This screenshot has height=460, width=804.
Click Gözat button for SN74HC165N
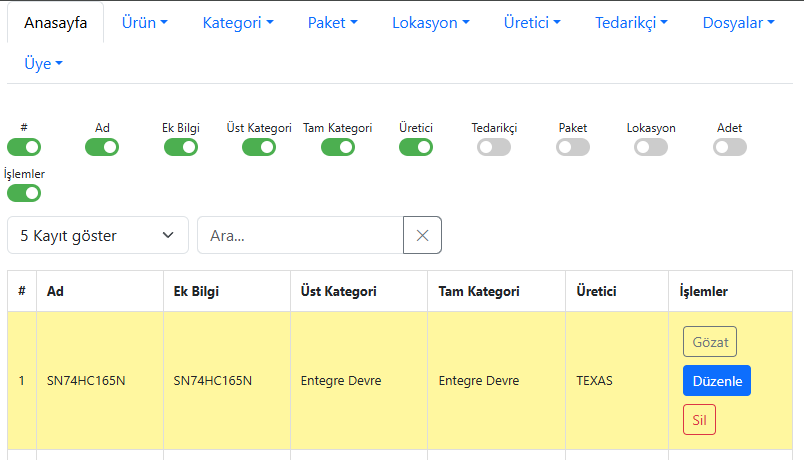710,342
